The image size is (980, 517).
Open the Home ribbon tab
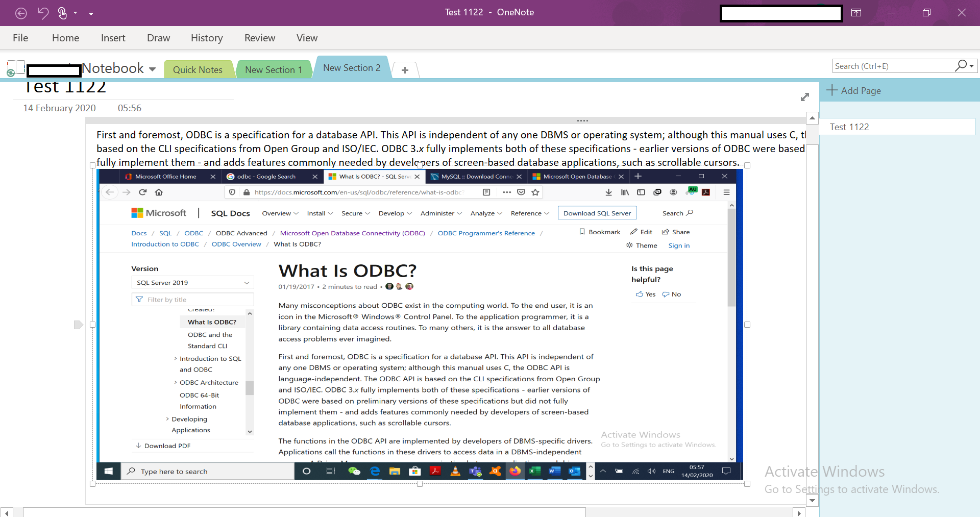(x=65, y=38)
